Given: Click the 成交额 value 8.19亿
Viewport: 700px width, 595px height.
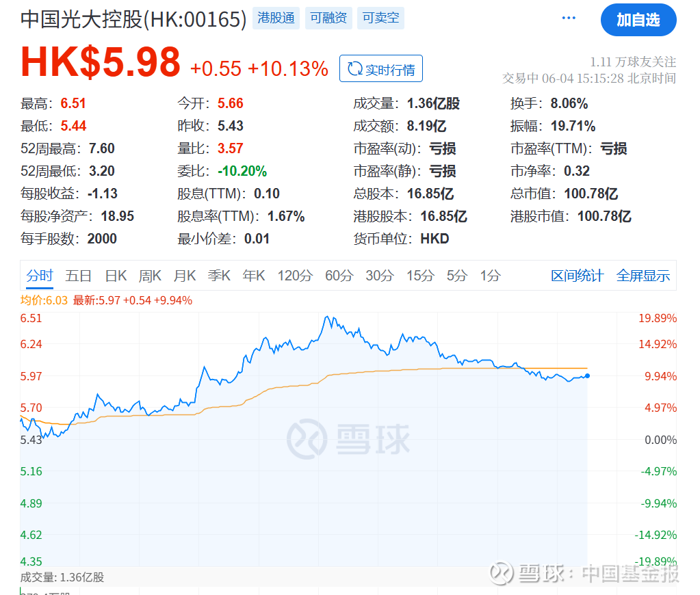Looking at the screenshot, I should (x=426, y=126).
